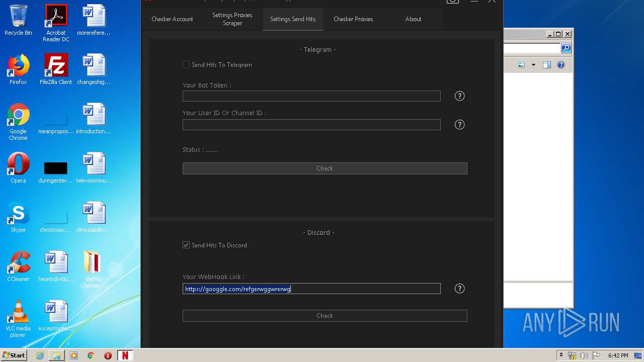Go to the About tab
Viewport: 644px width, 362px height.
coord(413,19)
